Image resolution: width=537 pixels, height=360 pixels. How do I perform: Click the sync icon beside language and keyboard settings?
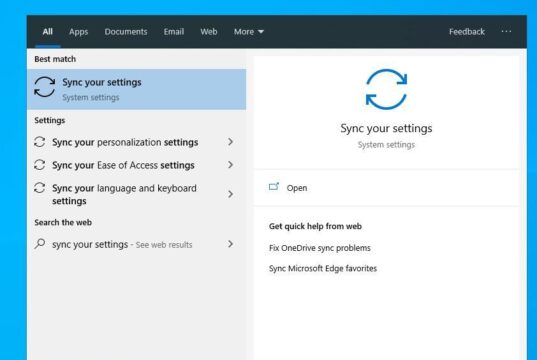tap(40, 188)
